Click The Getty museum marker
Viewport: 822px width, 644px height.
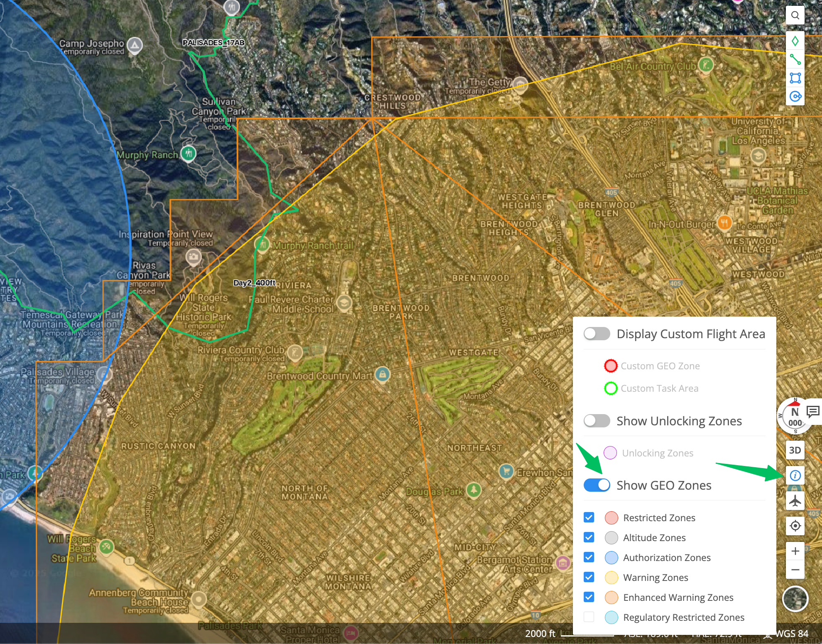520,84
